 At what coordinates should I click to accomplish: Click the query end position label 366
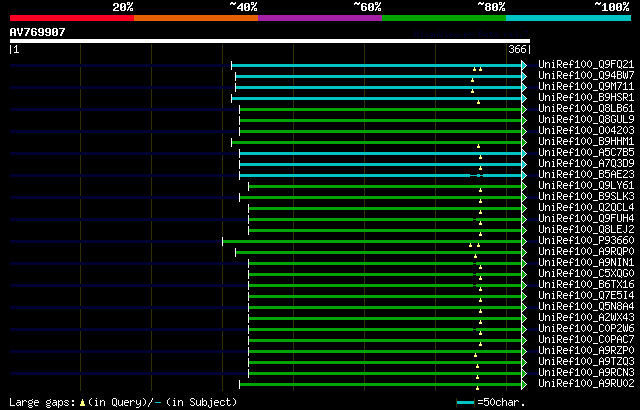coord(517,49)
